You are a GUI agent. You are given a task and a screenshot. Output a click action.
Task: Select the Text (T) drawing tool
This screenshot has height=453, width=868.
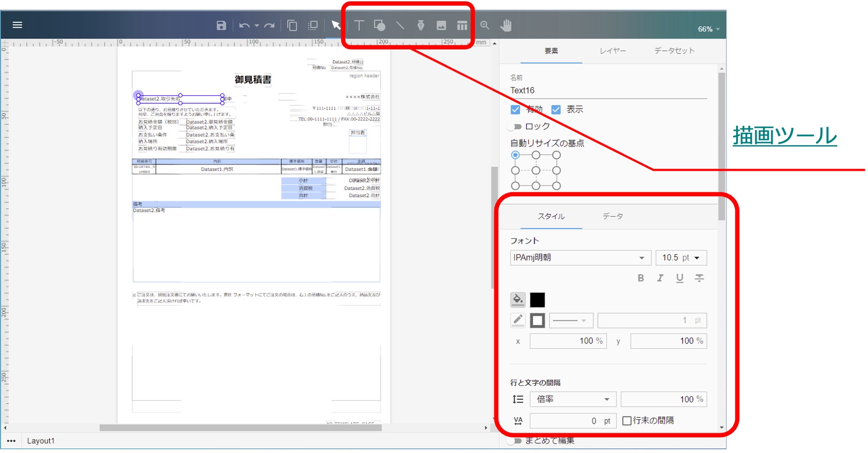(x=359, y=25)
